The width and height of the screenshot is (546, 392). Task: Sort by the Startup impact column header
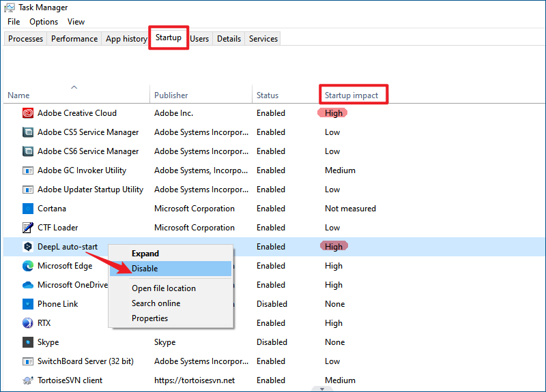(351, 95)
